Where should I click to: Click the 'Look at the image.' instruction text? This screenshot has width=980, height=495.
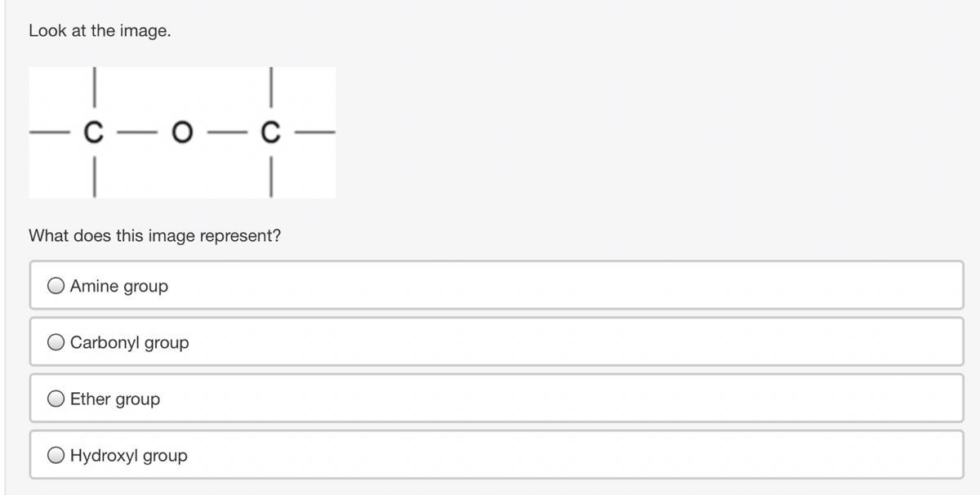click(x=100, y=31)
